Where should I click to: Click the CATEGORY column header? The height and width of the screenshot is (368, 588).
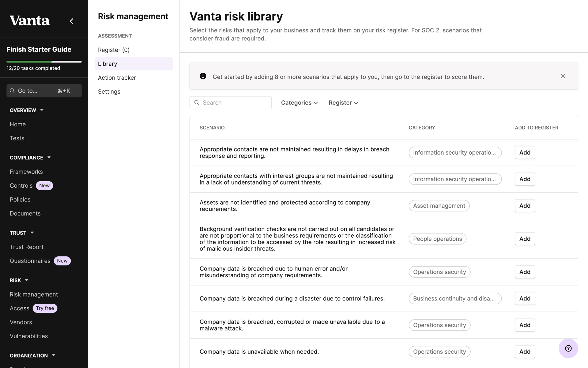(x=422, y=128)
